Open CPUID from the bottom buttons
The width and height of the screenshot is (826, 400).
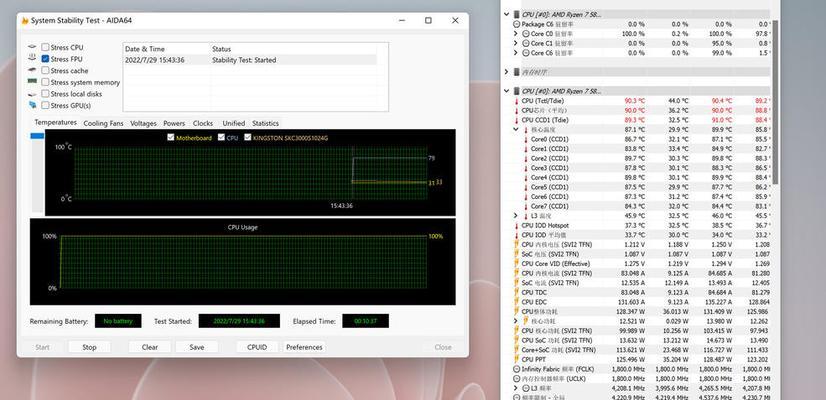click(x=257, y=347)
